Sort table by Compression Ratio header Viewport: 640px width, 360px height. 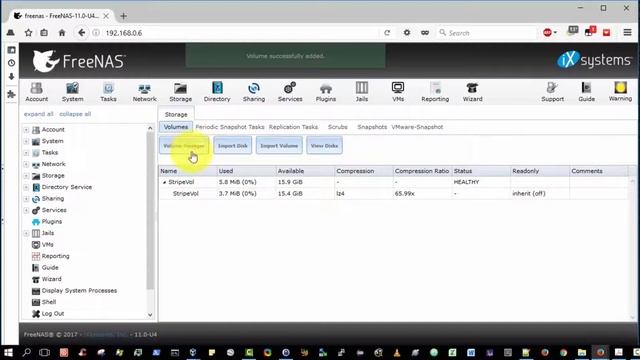pos(422,171)
